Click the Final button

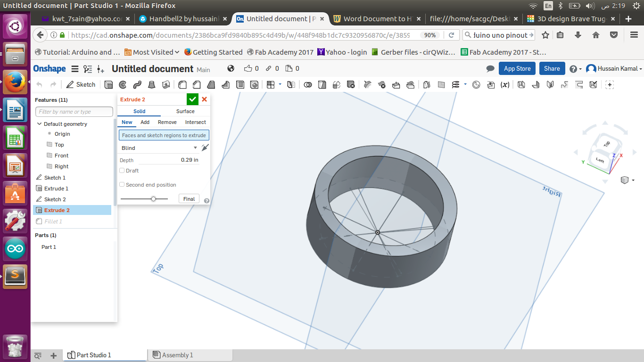click(x=189, y=199)
